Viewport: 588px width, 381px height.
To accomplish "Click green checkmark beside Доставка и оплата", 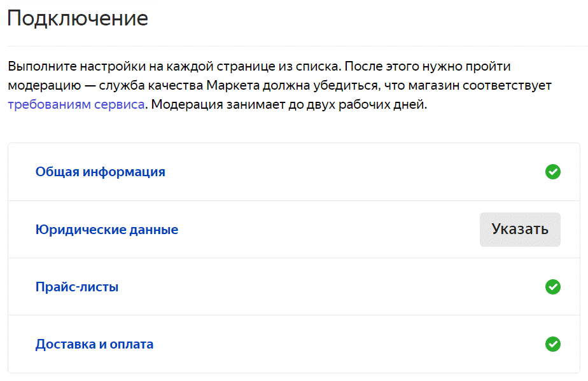I will (x=553, y=344).
